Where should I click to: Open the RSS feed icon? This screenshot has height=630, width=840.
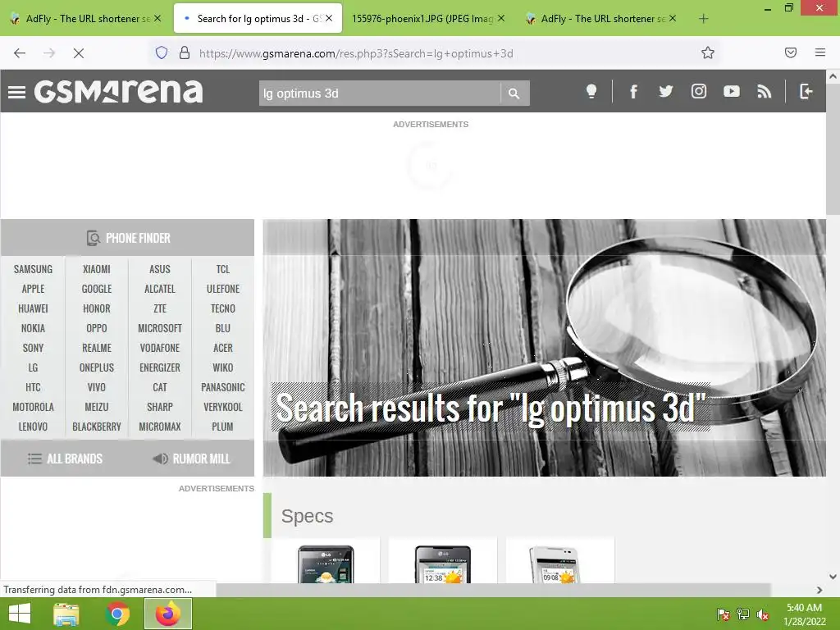tap(764, 91)
